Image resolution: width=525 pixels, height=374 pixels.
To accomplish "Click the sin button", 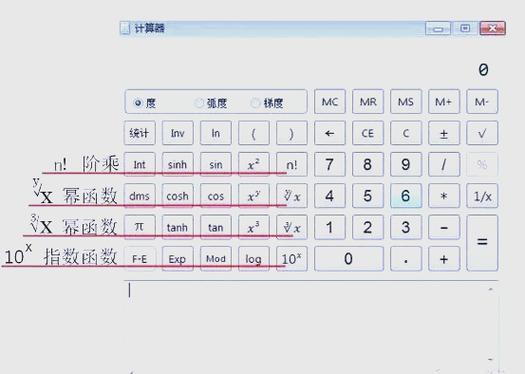I will (216, 164).
